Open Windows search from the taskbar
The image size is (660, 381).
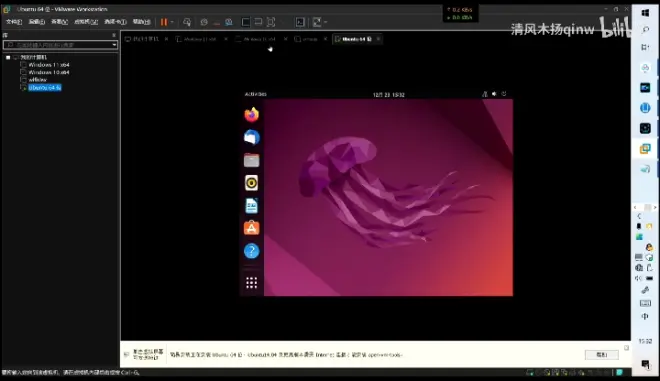point(645,29)
